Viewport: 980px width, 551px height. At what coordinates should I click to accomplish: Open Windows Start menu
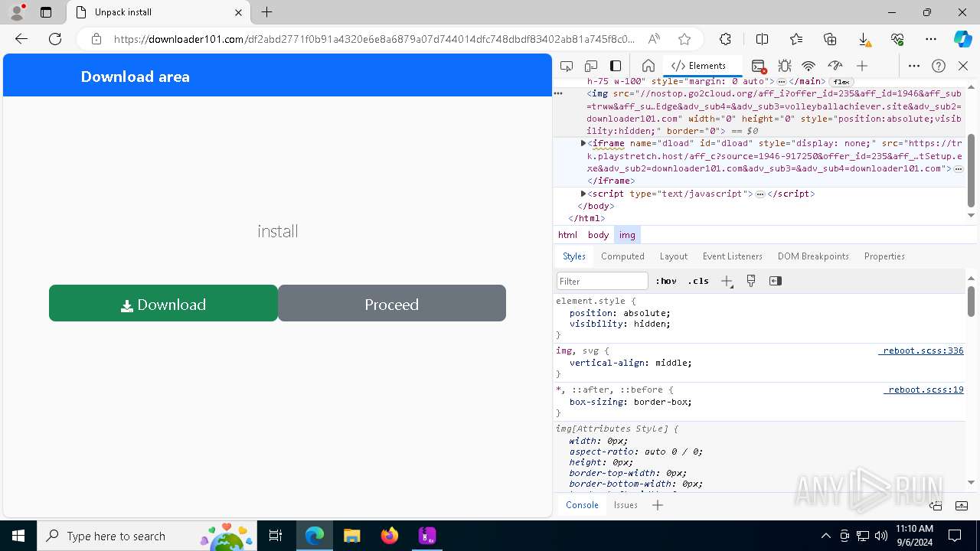click(x=18, y=536)
